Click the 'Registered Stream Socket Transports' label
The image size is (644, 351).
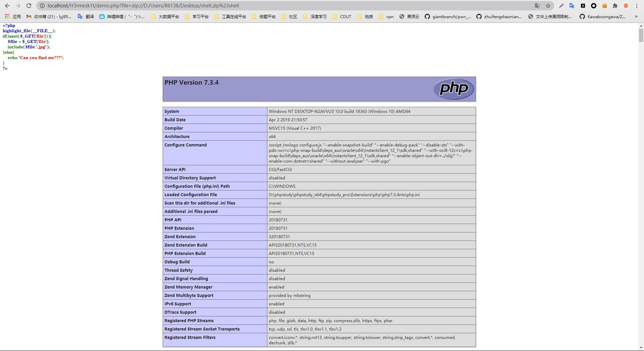coord(202,329)
